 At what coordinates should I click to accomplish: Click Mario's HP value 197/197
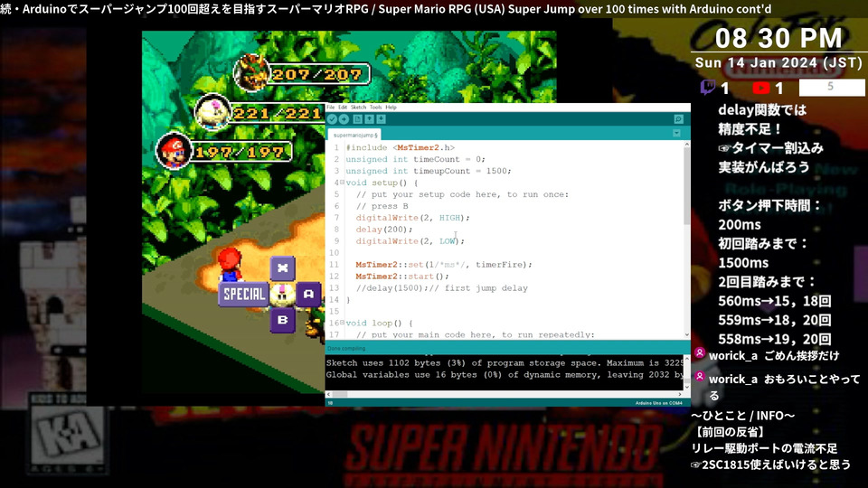point(241,152)
